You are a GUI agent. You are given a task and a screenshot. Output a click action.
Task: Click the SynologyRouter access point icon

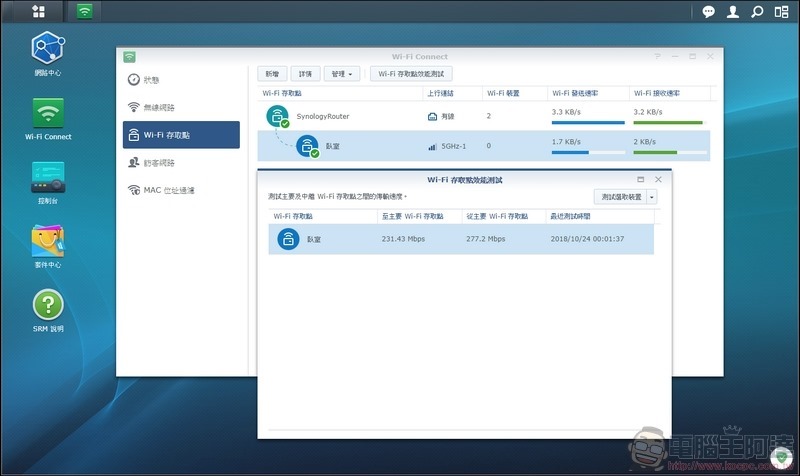[x=278, y=116]
